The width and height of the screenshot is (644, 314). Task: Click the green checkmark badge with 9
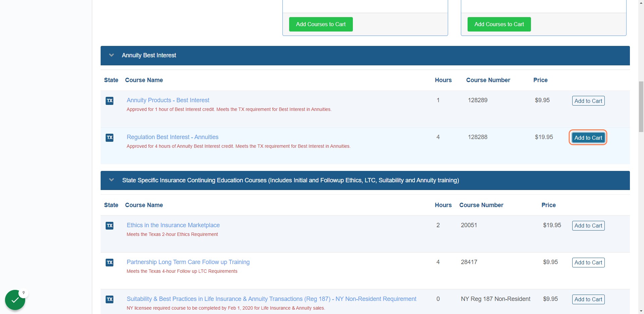15,300
